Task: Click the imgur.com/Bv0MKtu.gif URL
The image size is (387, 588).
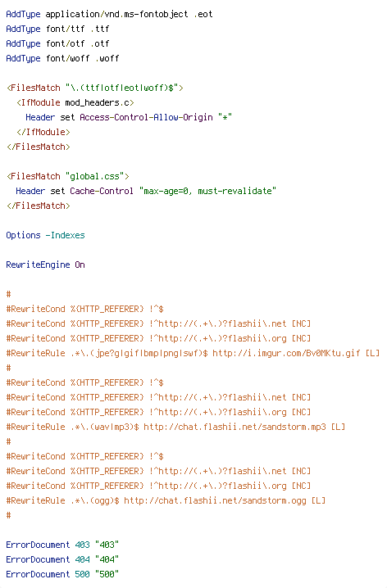Action: [x=286, y=353]
